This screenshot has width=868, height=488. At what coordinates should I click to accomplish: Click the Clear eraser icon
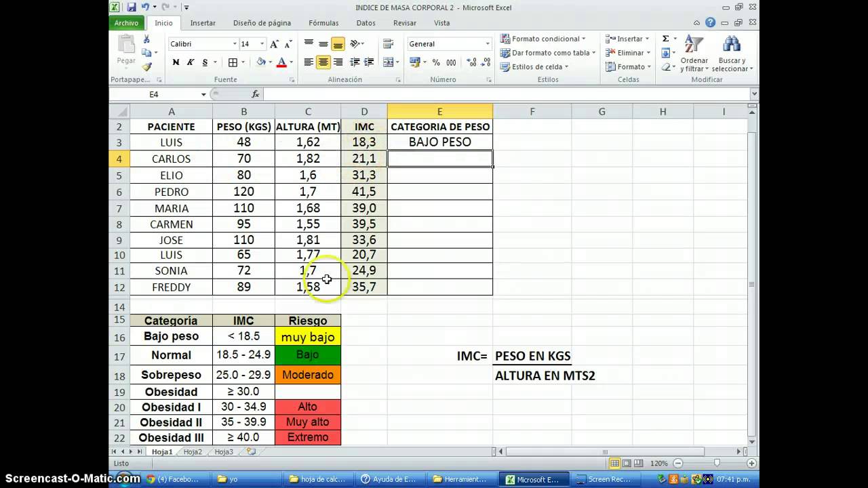click(x=665, y=67)
